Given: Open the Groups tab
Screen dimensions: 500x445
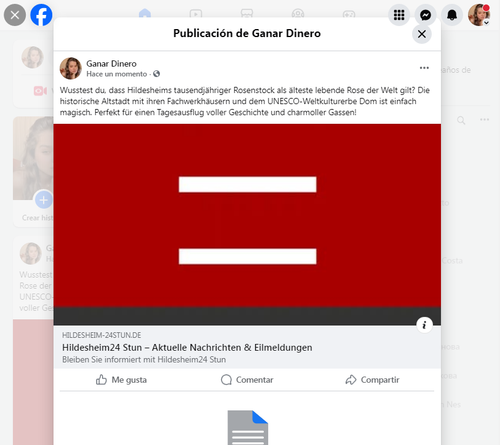Looking at the screenshot, I should point(298,14).
